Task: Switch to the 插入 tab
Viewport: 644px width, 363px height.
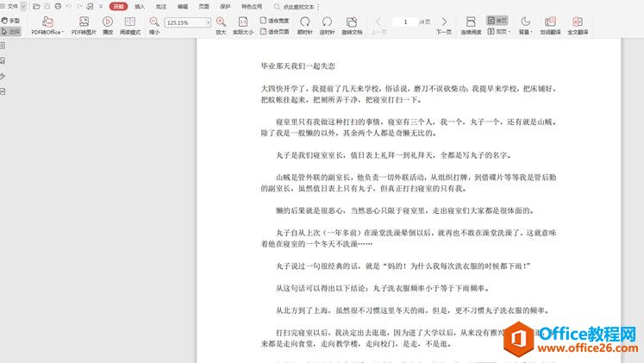Action: [140, 7]
